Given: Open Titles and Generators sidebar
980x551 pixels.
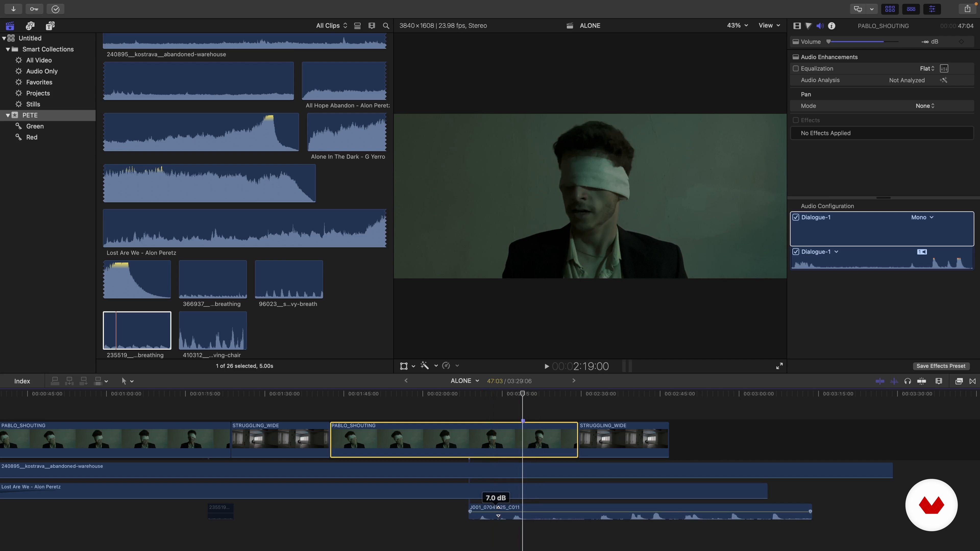Looking at the screenshot, I should pyautogui.click(x=50, y=26).
